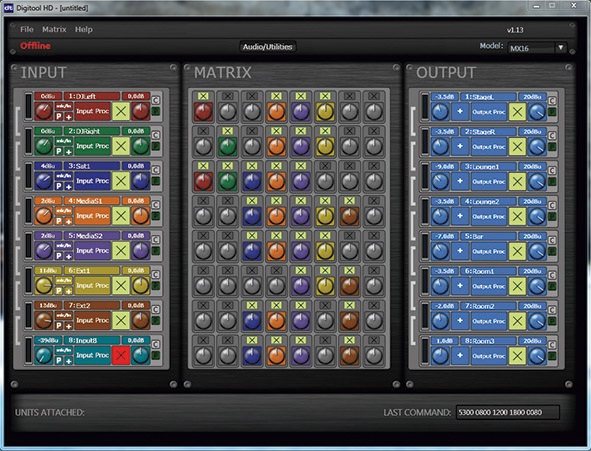591x451 pixels.
Task: Mute the 1:StageL output with yellow X
Action: pyautogui.click(x=518, y=112)
